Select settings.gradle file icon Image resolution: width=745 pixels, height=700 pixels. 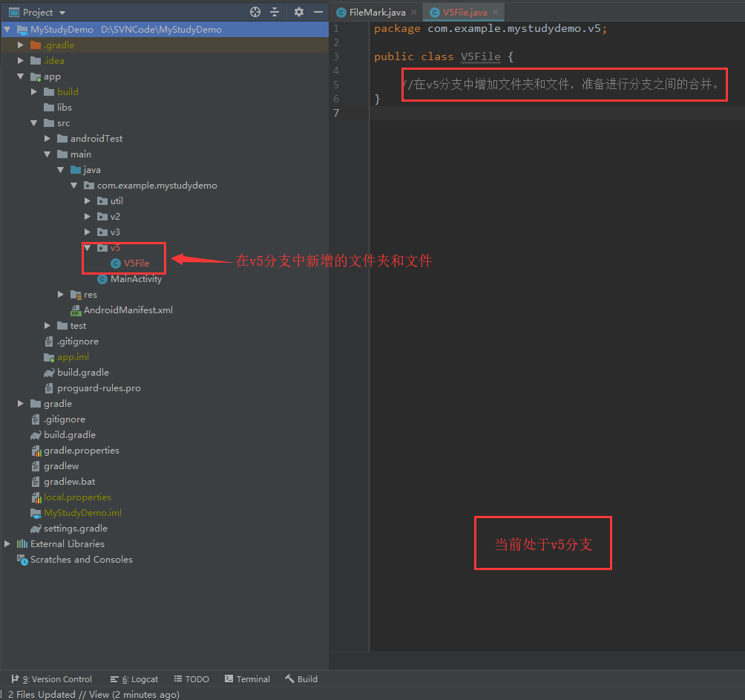(36, 529)
